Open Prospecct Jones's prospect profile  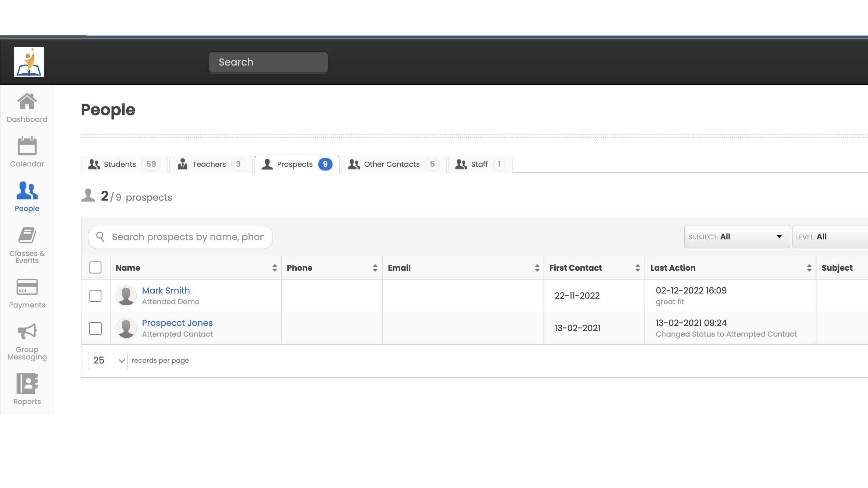177,323
